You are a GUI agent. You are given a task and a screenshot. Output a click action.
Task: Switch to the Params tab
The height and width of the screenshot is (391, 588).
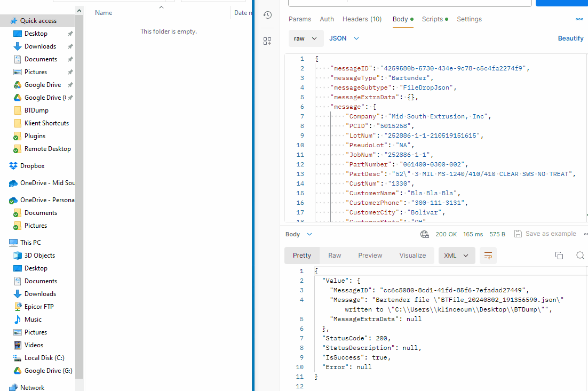(300, 19)
